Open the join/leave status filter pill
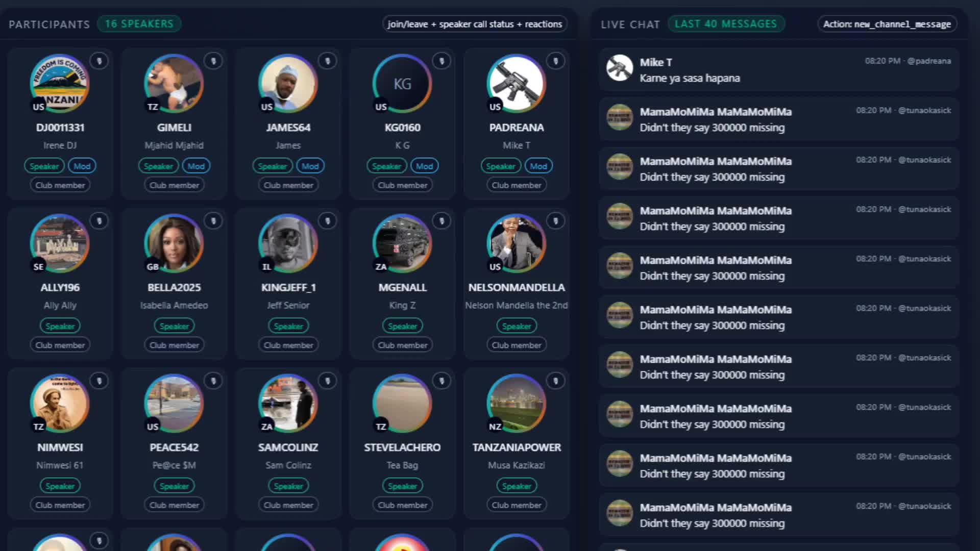Image resolution: width=980 pixels, height=551 pixels. (474, 24)
